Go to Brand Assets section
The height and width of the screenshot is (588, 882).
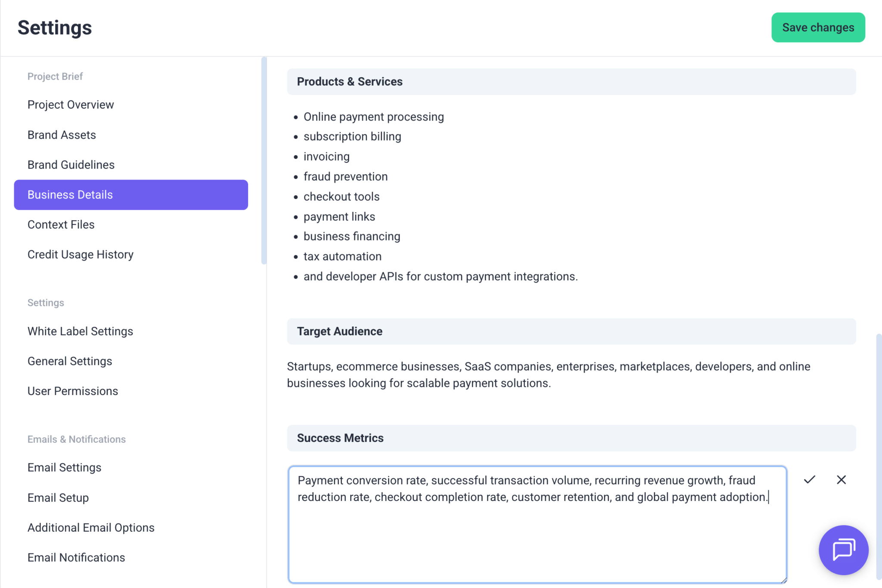pos(62,135)
